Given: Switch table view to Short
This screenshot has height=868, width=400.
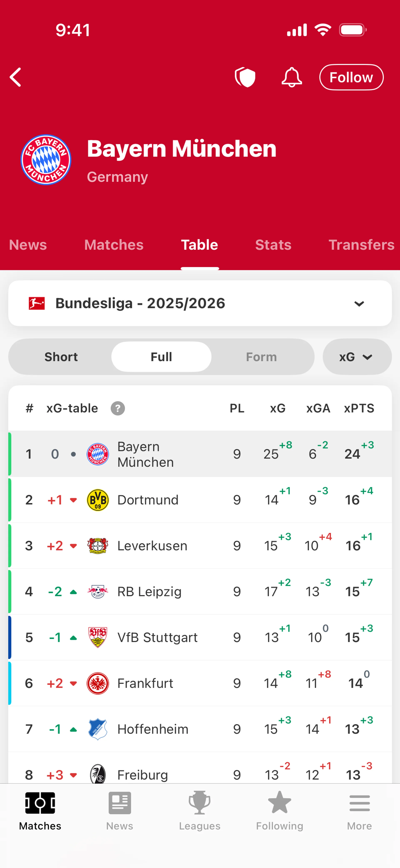Looking at the screenshot, I should pos(61,357).
